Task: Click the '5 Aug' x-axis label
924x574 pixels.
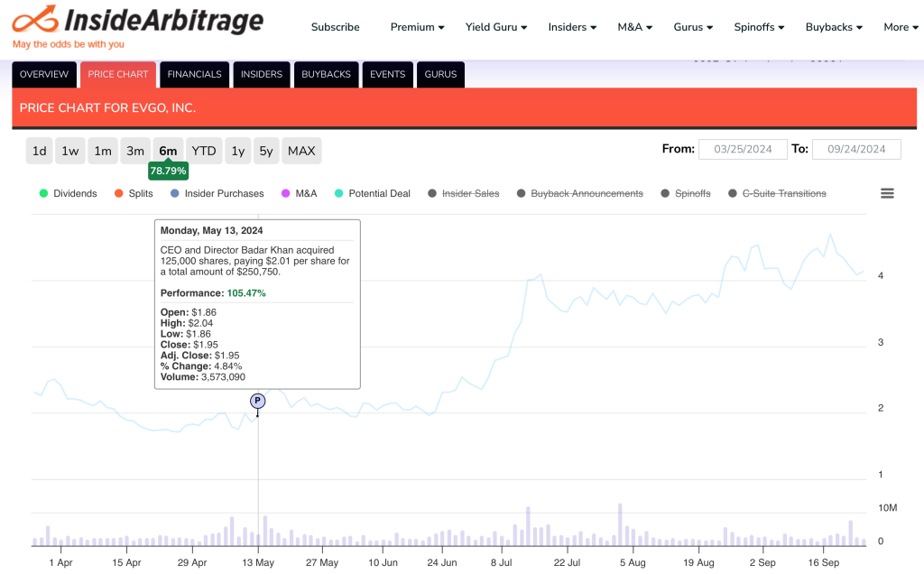Action: (633, 563)
